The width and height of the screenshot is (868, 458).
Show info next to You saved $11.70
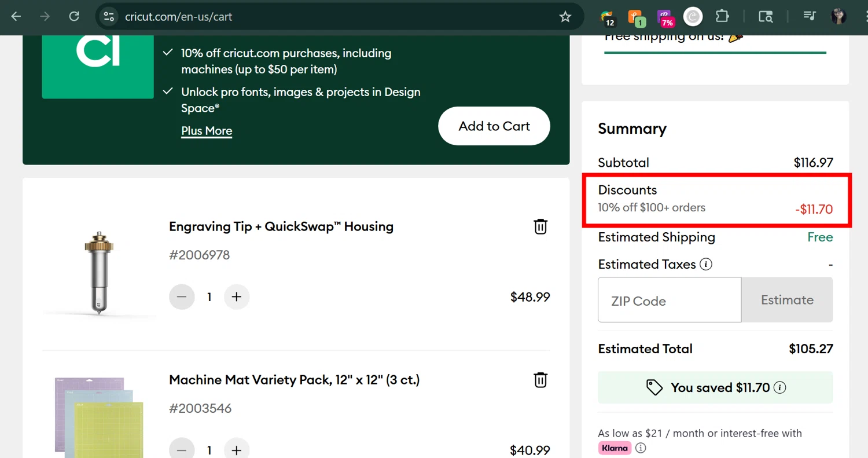780,387
